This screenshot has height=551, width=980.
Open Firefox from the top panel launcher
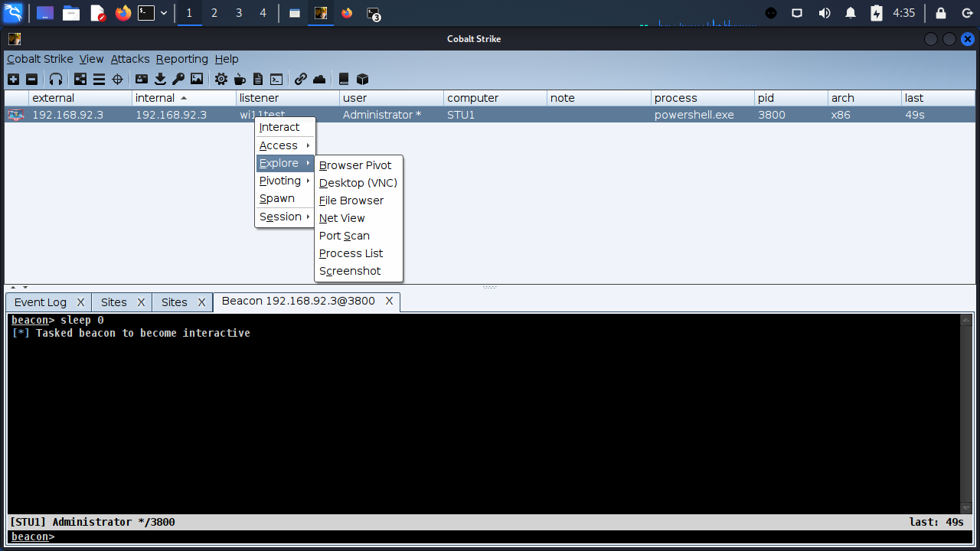(123, 13)
